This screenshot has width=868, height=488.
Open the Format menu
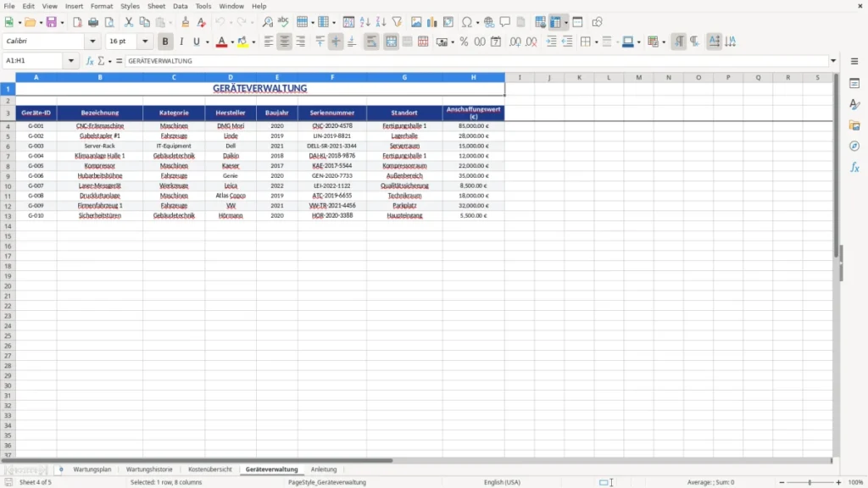[x=102, y=6]
